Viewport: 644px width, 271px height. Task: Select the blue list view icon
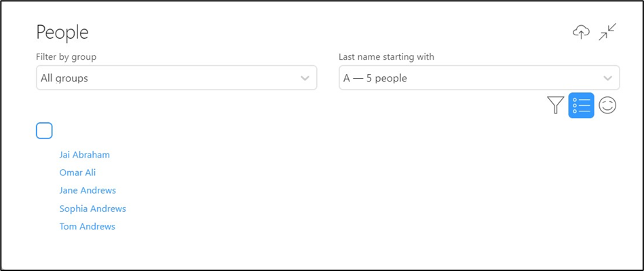click(581, 105)
